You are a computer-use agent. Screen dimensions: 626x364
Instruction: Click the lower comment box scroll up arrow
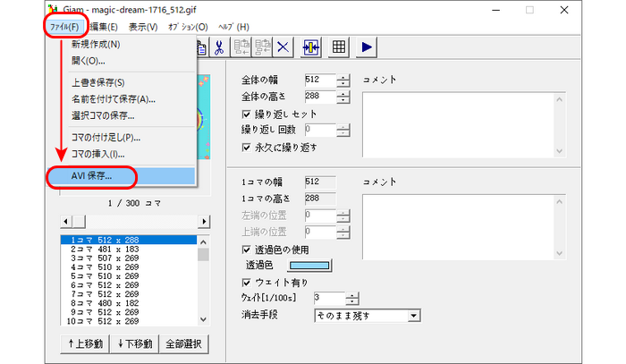tap(560, 201)
